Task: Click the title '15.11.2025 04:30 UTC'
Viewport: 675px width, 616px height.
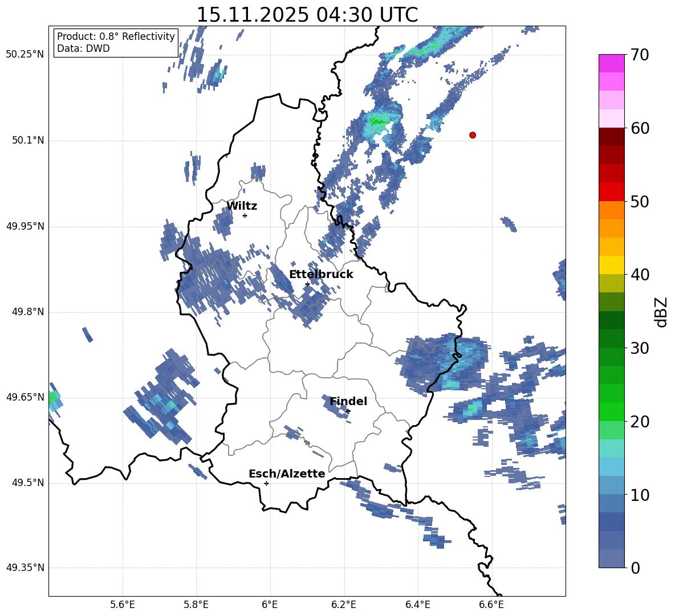Action: click(307, 15)
